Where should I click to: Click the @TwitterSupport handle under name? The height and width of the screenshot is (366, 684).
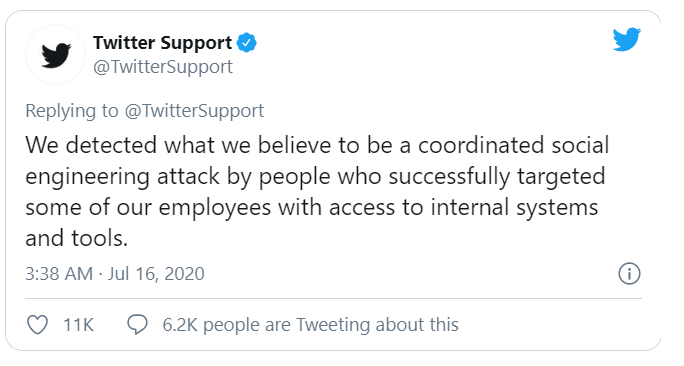[x=163, y=67]
